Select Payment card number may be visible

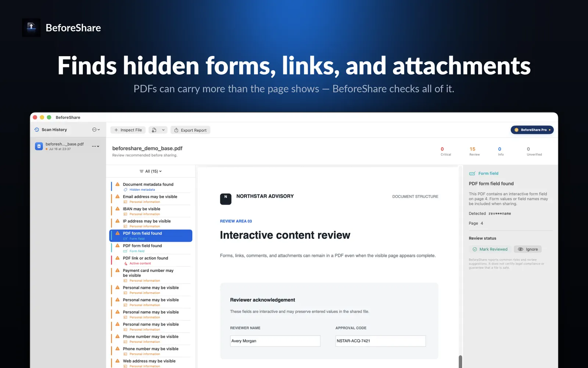point(151,275)
